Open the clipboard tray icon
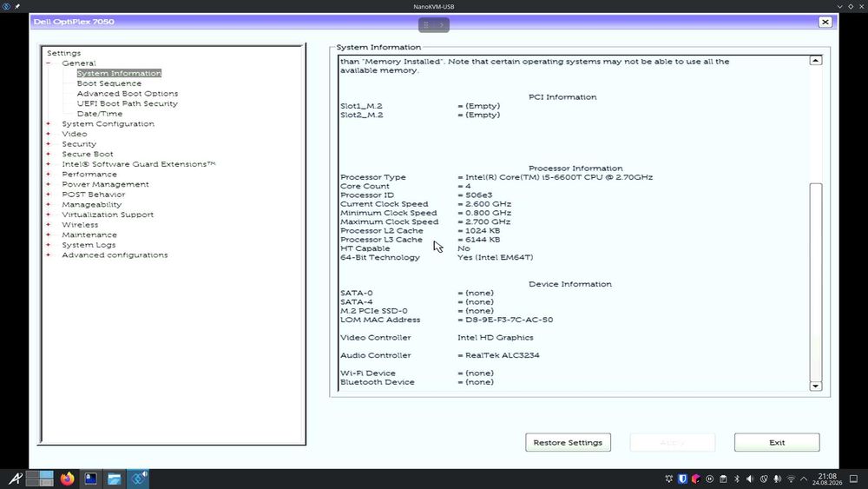Viewport: 868px width, 489px height. tap(723, 479)
